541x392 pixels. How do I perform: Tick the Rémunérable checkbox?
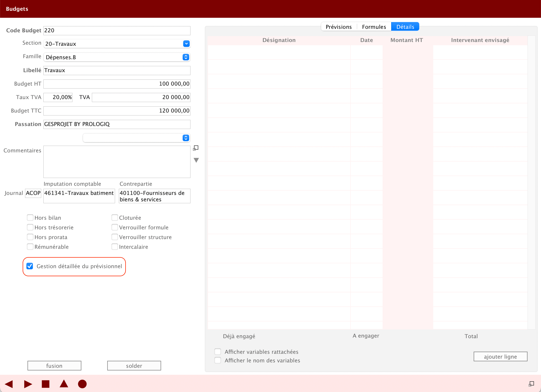30,247
